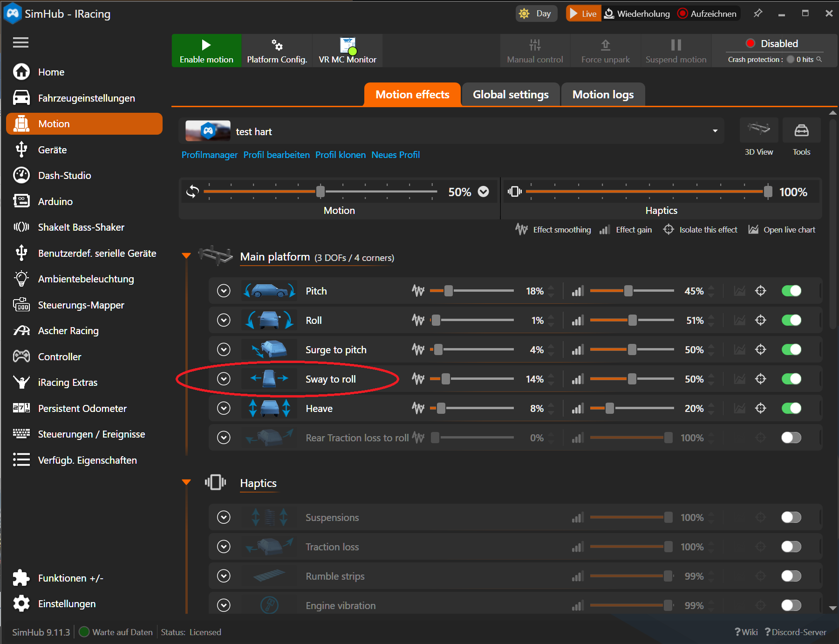The height and width of the screenshot is (644, 839).
Task: Disable the Roll effect toggle
Action: tap(791, 320)
